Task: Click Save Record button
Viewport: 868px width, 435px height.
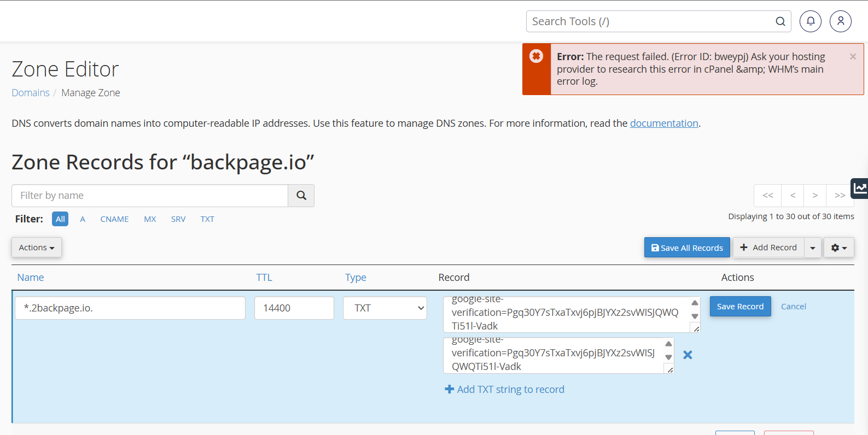Action: click(740, 307)
